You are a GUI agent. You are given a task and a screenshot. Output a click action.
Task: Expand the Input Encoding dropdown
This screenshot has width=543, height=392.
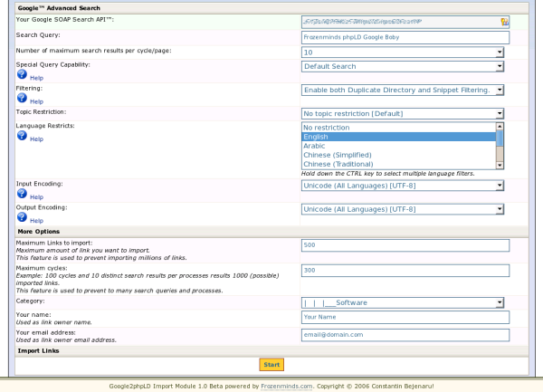403,185
